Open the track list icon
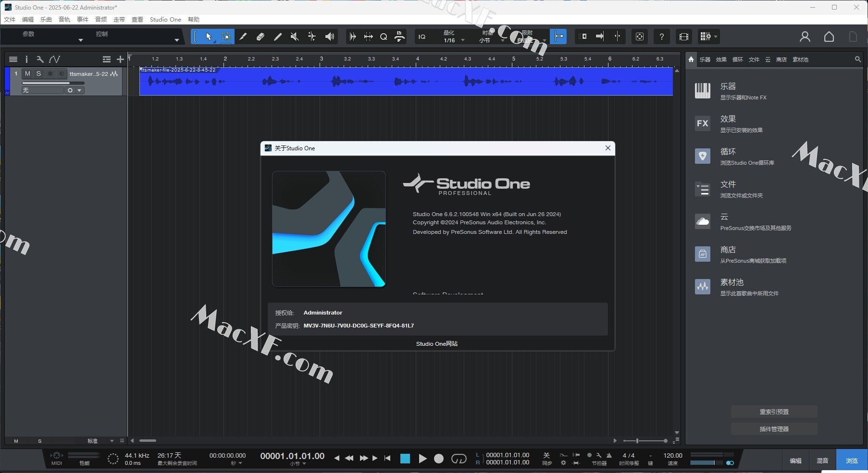 pos(13,59)
